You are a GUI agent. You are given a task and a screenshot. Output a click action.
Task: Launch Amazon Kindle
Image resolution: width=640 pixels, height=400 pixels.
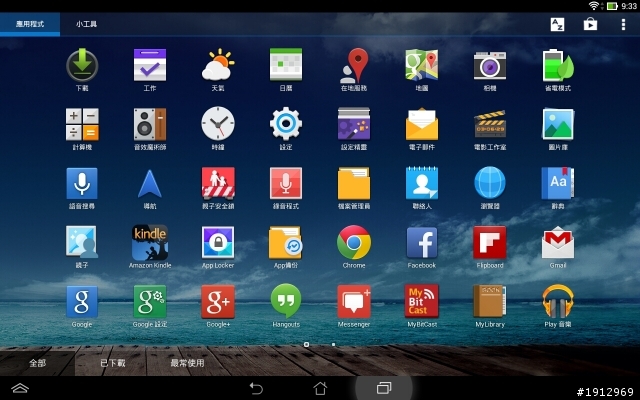click(150, 242)
